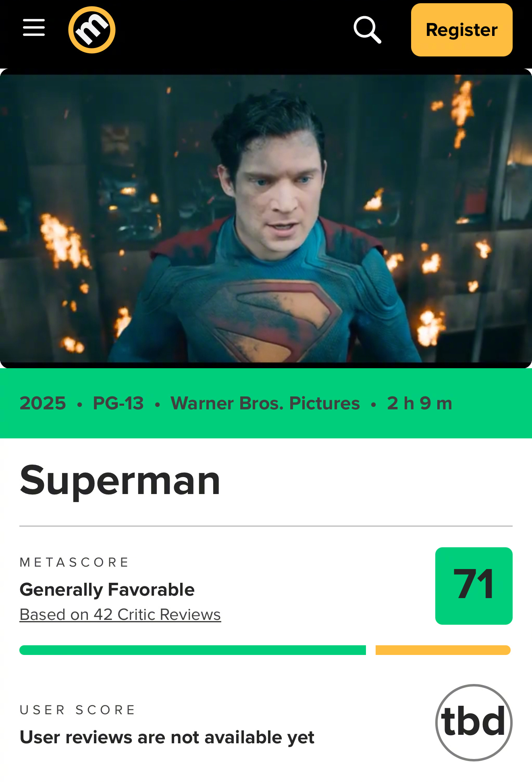This screenshot has width=532, height=782.
Task: Click the tbd user score circle
Action: pyautogui.click(x=474, y=723)
